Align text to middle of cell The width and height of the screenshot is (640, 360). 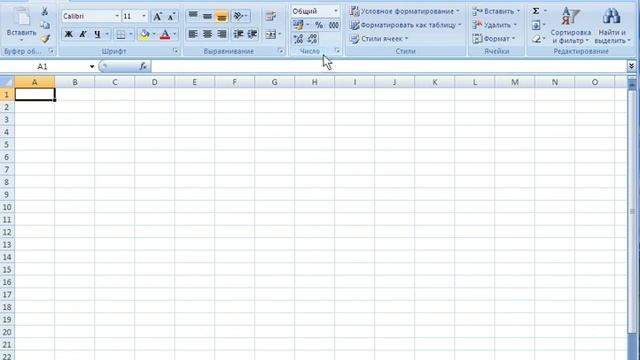point(207,16)
